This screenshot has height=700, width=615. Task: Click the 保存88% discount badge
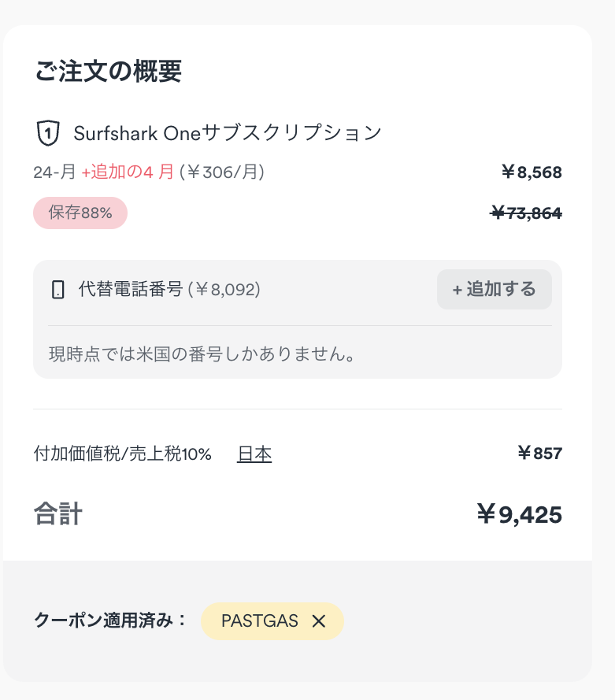pyautogui.click(x=80, y=213)
